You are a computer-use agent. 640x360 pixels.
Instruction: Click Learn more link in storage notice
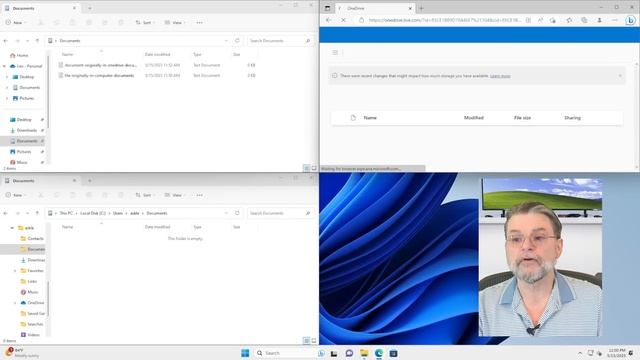(500, 76)
